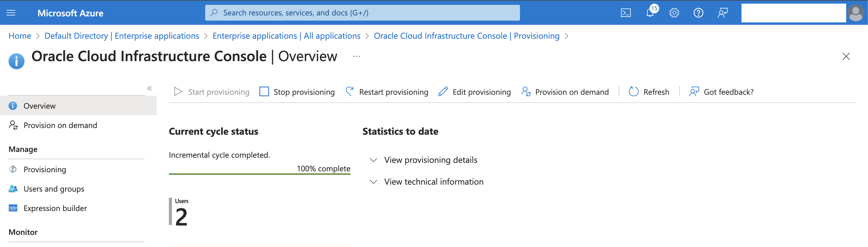Go to Home breadcrumb link
This screenshot has width=868, height=247.
pyautogui.click(x=20, y=36)
